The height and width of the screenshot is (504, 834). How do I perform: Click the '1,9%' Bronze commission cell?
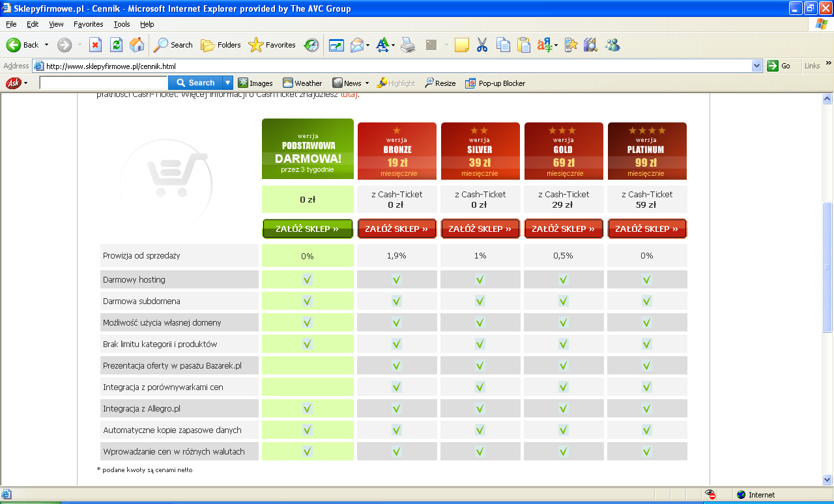click(397, 256)
